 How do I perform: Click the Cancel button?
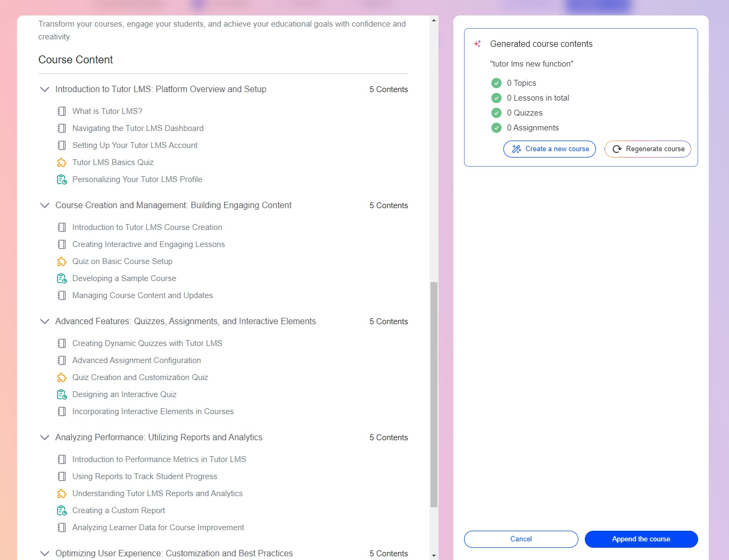[x=521, y=539]
